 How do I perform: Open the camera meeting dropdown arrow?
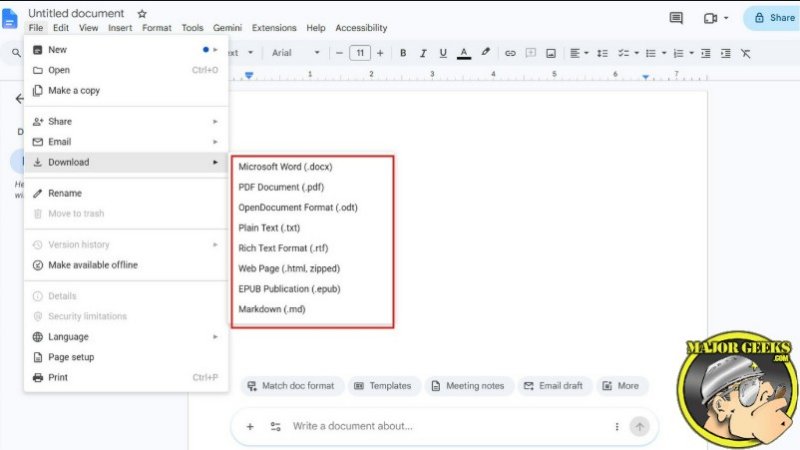(726, 18)
